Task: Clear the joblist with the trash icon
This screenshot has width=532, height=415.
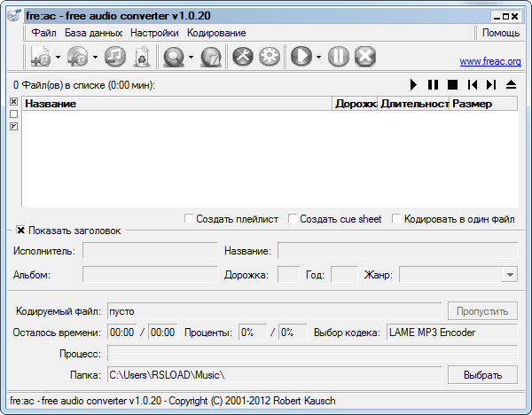Action: tap(142, 57)
